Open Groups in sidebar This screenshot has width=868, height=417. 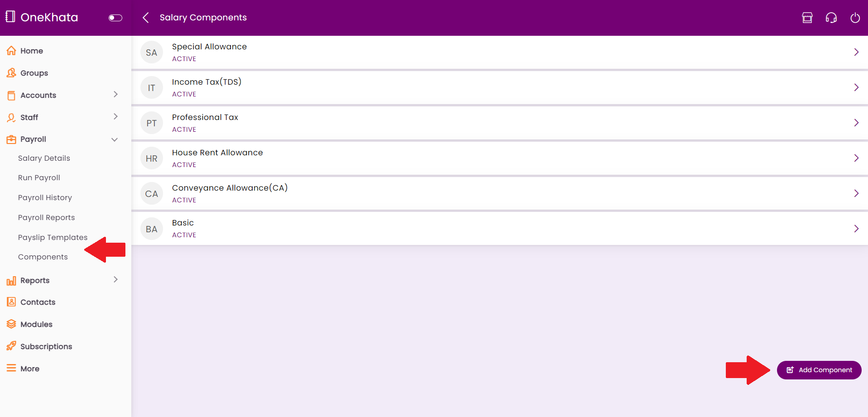click(34, 73)
